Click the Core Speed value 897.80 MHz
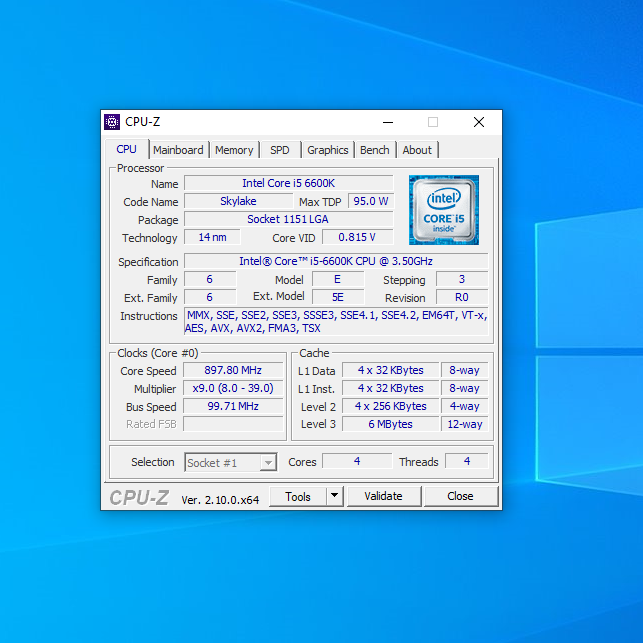Image resolution: width=643 pixels, height=643 pixels. (x=233, y=370)
